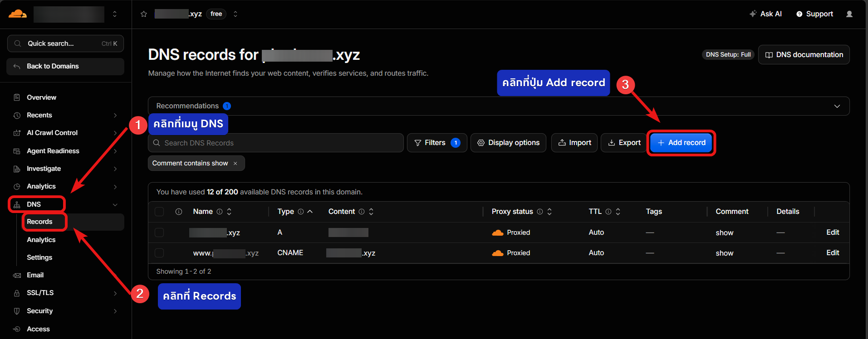The image size is (868, 339).
Task: Open Display options
Action: tap(508, 143)
